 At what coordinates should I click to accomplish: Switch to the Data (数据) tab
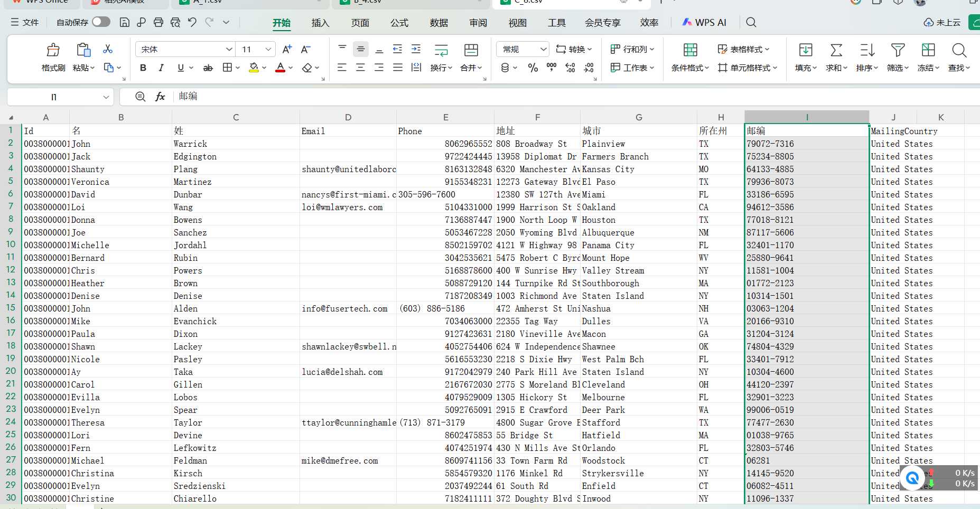pyautogui.click(x=438, y=23)
